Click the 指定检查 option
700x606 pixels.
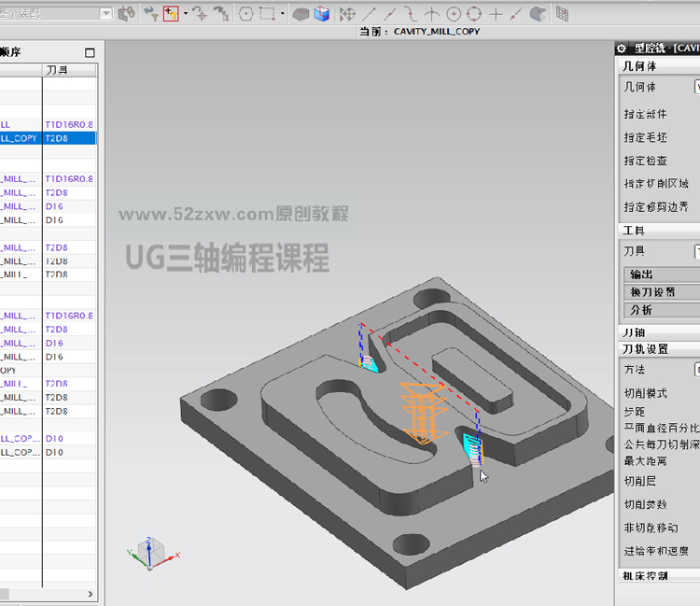click(x=645, y=161)
